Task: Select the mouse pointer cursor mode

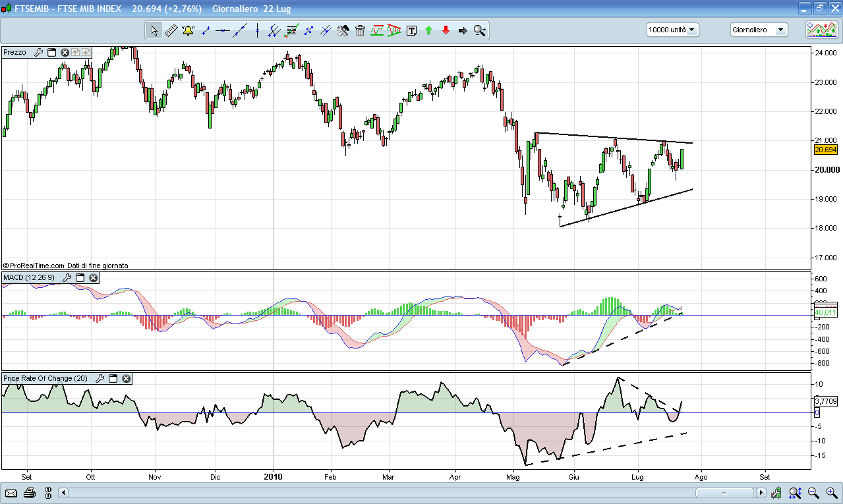Action: tap(154, 30)
